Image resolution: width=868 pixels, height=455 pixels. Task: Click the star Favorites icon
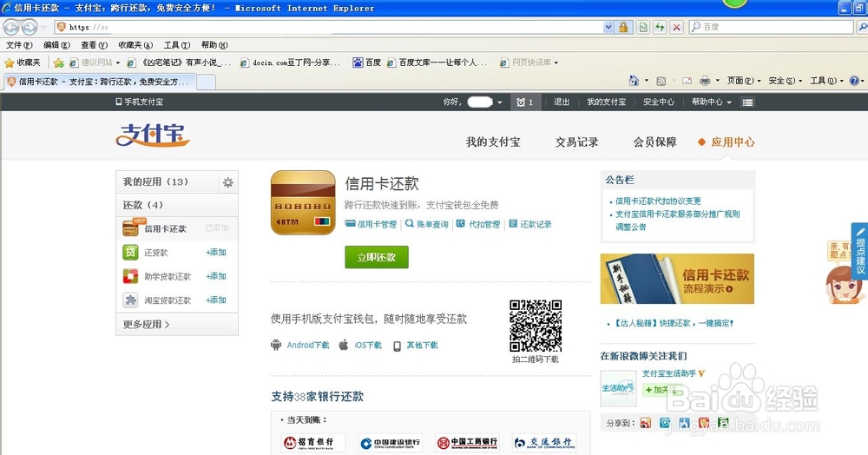[9, 63]
